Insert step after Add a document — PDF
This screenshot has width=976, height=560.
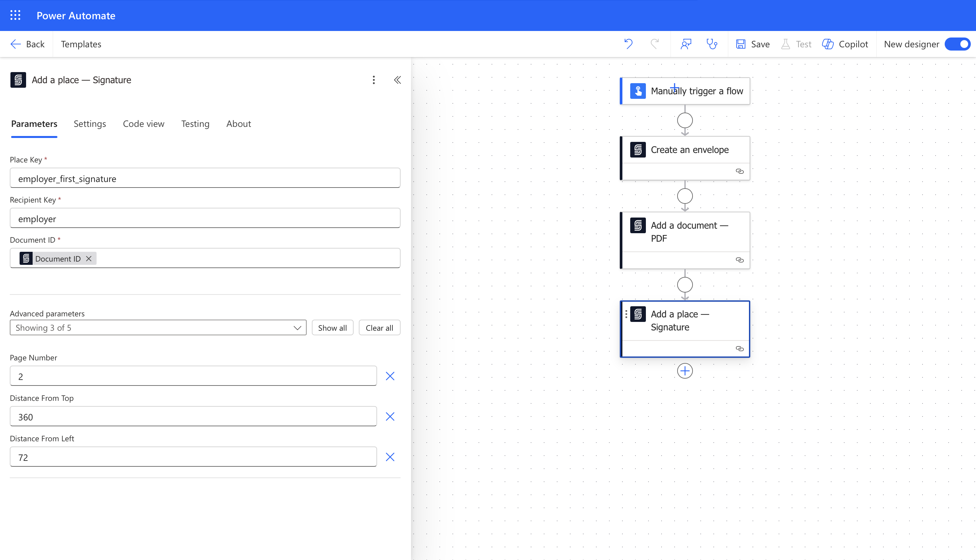[x=685, y=285]
